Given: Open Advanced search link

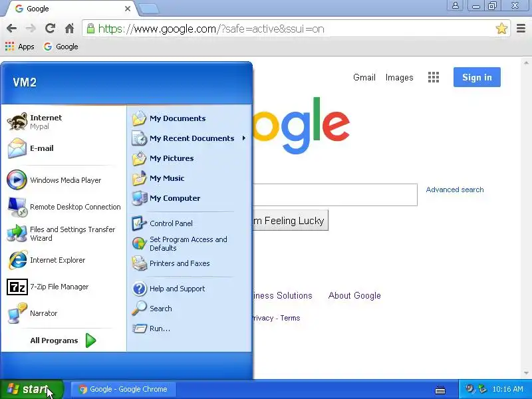Looking at the screenshot, I should [455, 190].
